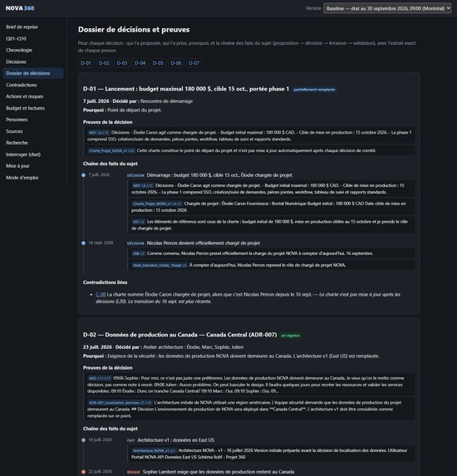Image resolution: width=457 pixels, height=476 pixels.
Task: Jump to decision D-06 chip
Action: coord(176,63)
